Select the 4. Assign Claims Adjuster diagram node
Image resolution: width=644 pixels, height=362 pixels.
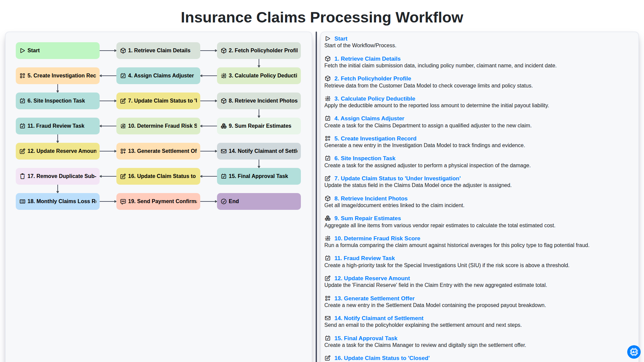[x=158, y=76]
